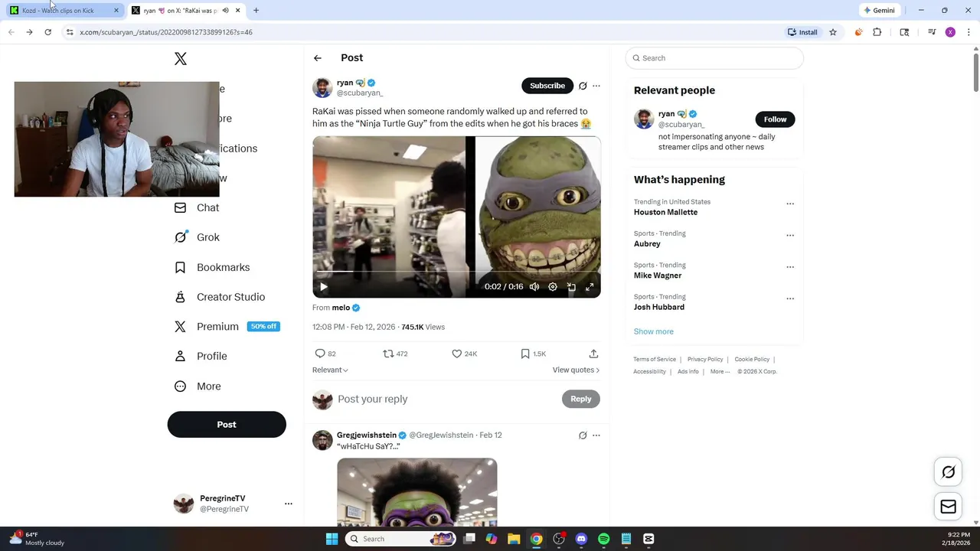Open Gemini in Chrome

[879, 11]
